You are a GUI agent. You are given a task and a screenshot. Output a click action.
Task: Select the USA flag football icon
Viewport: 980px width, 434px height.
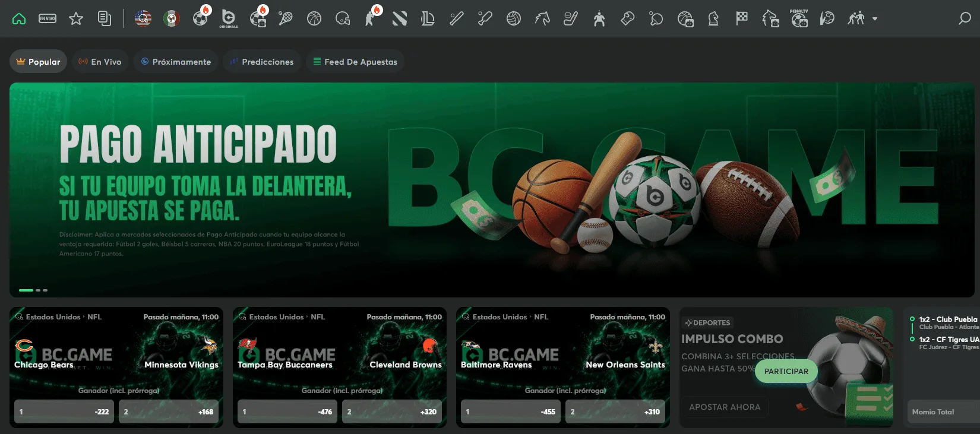[143, 19]
